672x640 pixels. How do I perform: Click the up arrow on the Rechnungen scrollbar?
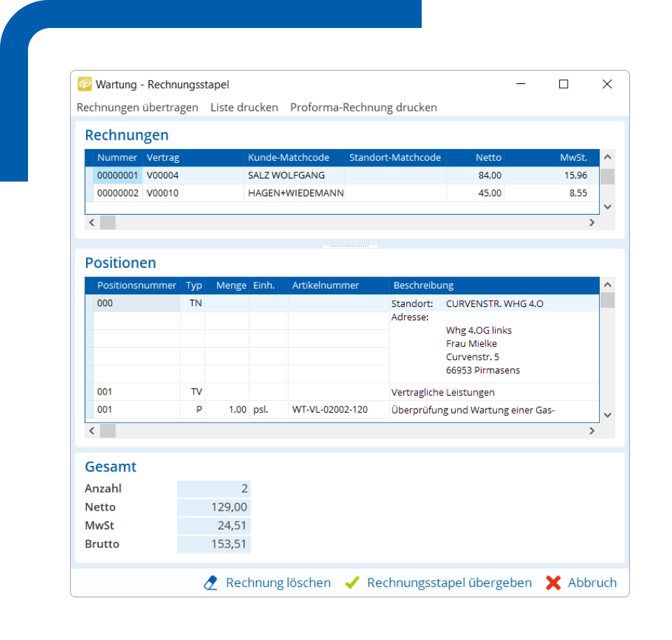coord(608,157)
